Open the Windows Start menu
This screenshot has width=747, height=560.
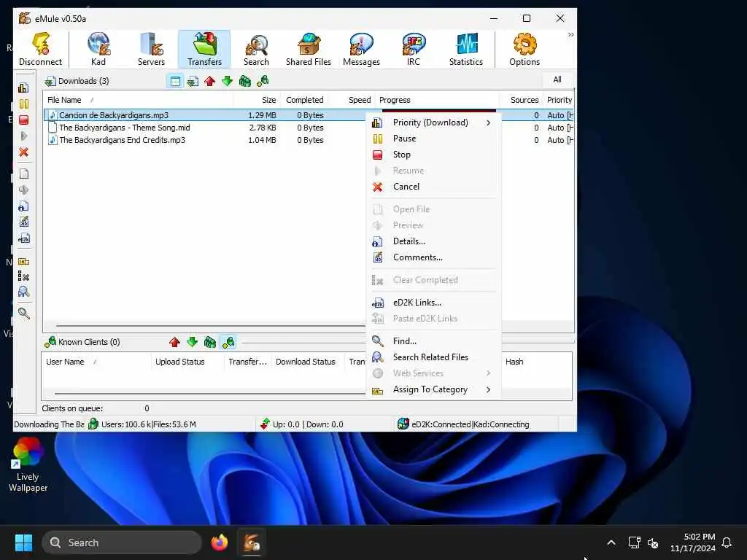(23, 542)
